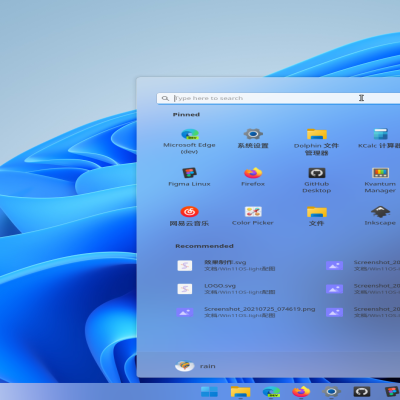Open KCalc calculator pinned app

click(x=380, y=139)
